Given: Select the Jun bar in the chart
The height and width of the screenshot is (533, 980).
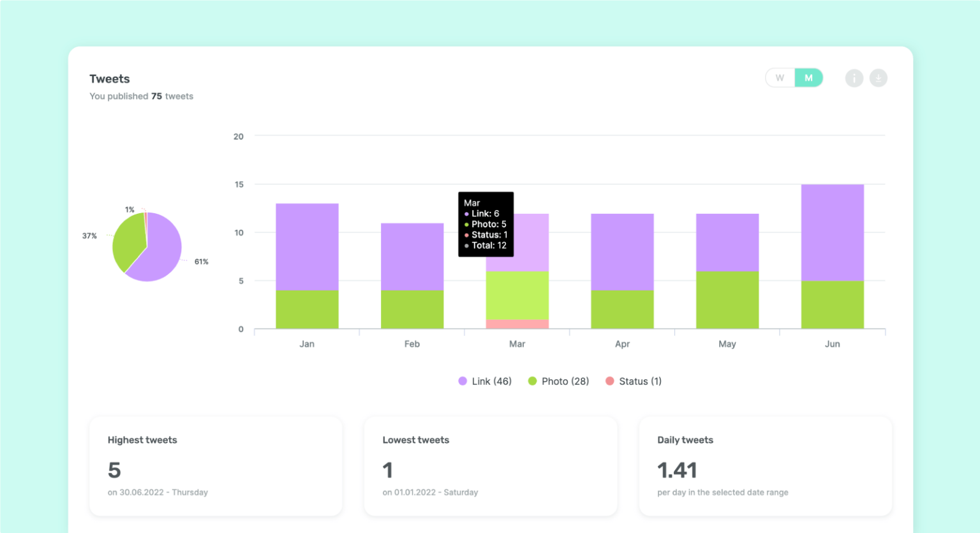Looking at the screenshot, I should coord(832,255).
